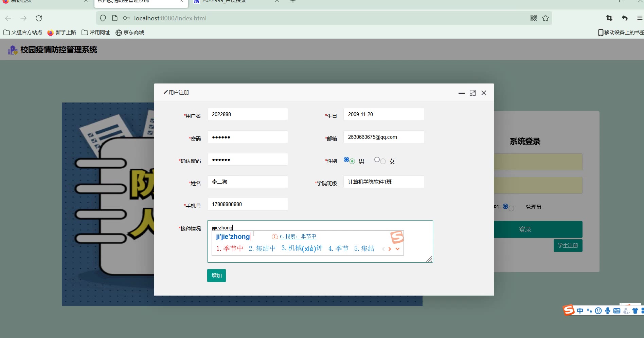Open the 移动设备上的书签 bookmarks folder
The height and width of the screenshot is (338, 644).
[x=621, y=33]
